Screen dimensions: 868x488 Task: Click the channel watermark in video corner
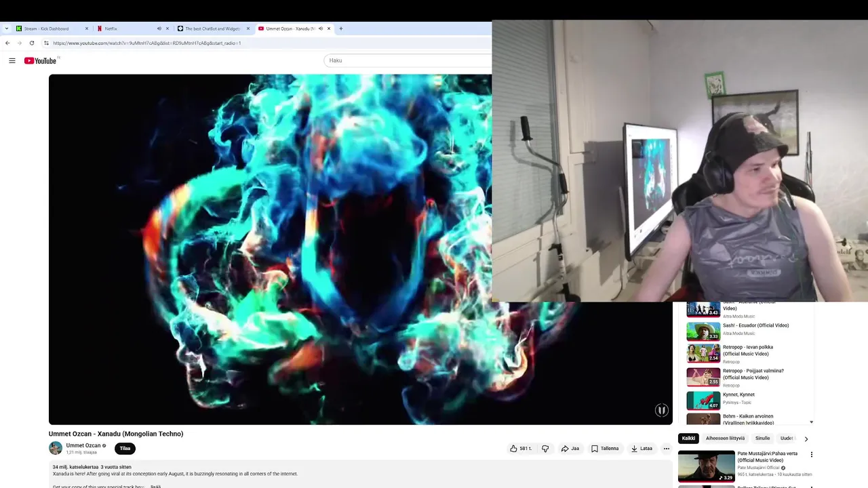coord(661,410)
